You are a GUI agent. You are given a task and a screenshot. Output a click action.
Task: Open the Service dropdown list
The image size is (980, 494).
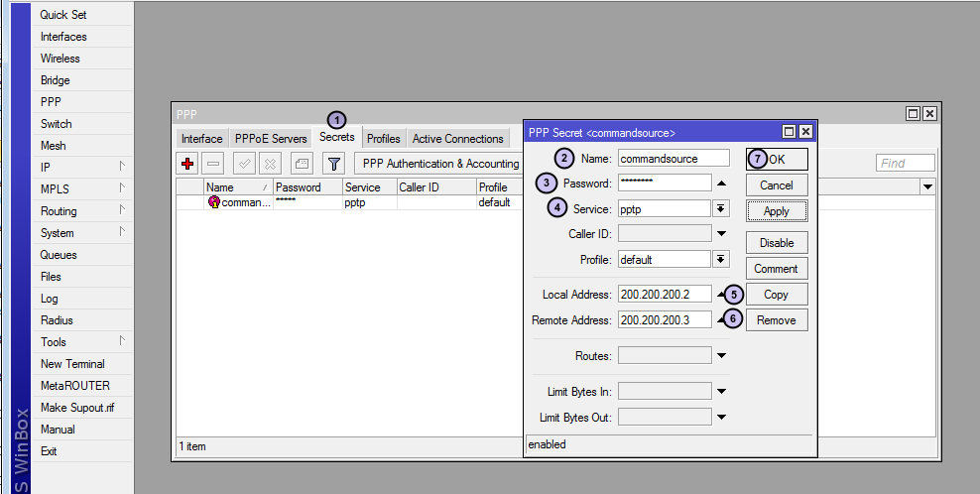click(721, 208)
